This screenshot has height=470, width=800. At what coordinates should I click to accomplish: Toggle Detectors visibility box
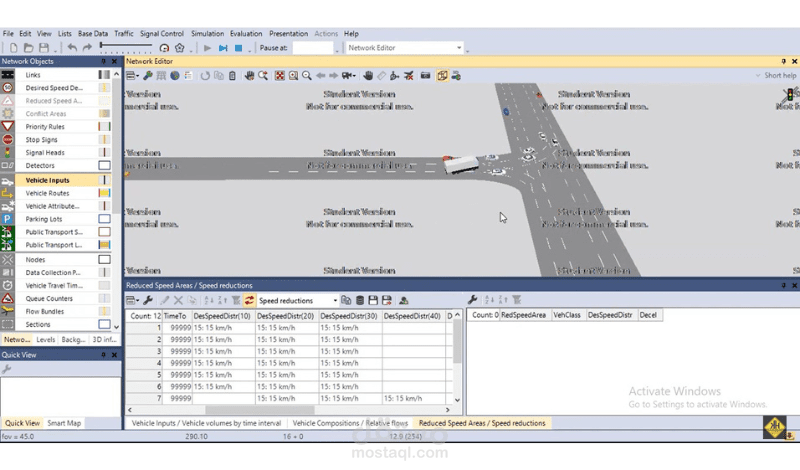(x=104, y=165)
